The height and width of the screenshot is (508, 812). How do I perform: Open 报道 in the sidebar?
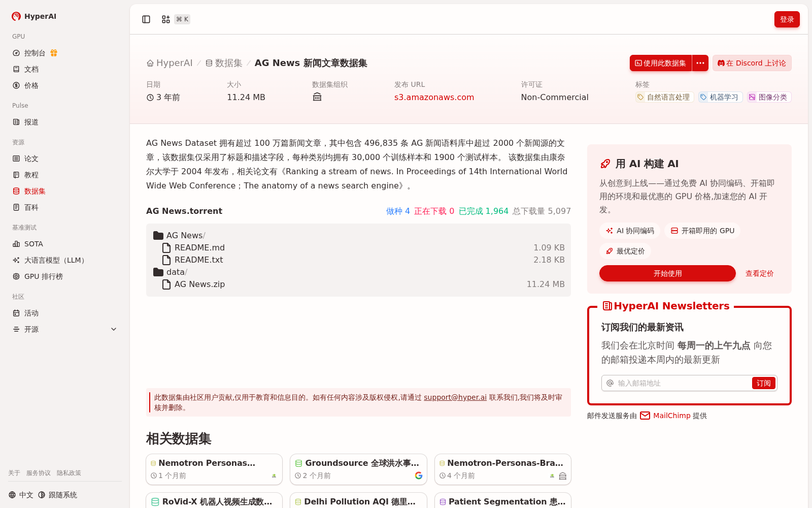click(x=65, y=122)
